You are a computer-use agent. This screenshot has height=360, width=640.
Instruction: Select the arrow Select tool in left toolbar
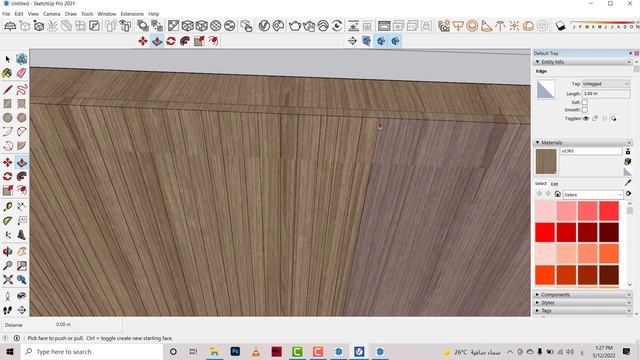click(7, 59)
